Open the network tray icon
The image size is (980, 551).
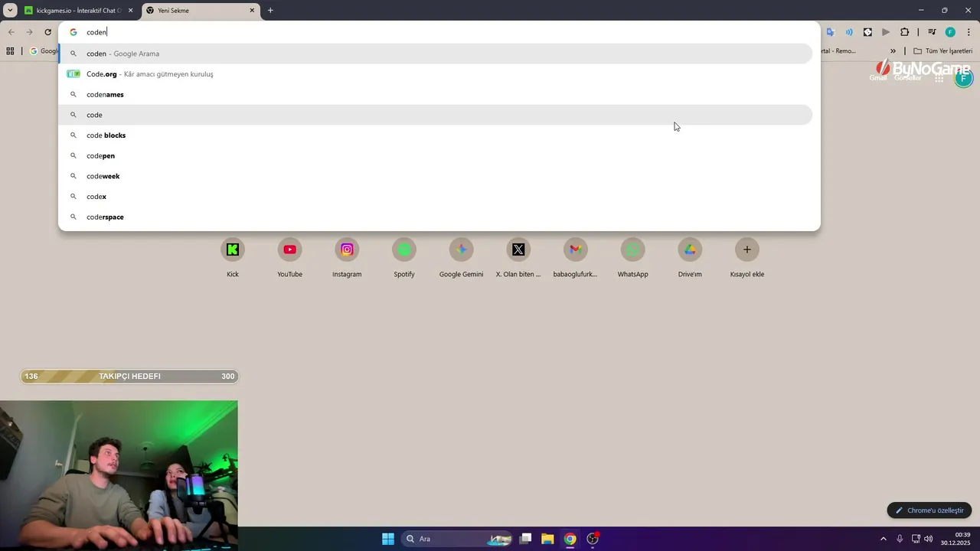(x=916, y=539)
